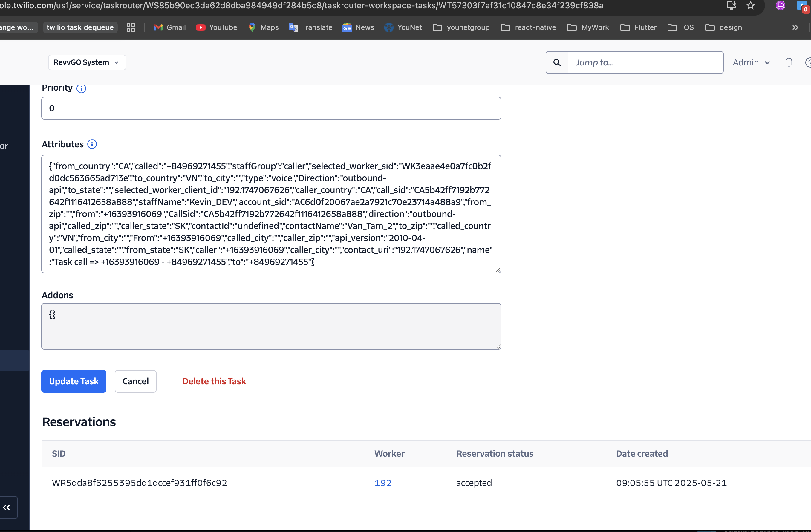This screenshot has width=811, height=532.
Task: Open the Flutter bookmarks folder
Action: point(638,27)
